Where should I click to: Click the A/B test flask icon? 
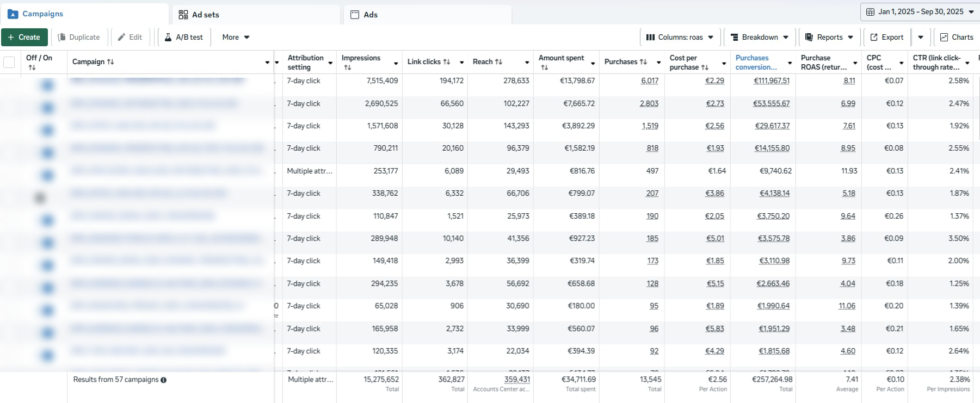[168, 38]
